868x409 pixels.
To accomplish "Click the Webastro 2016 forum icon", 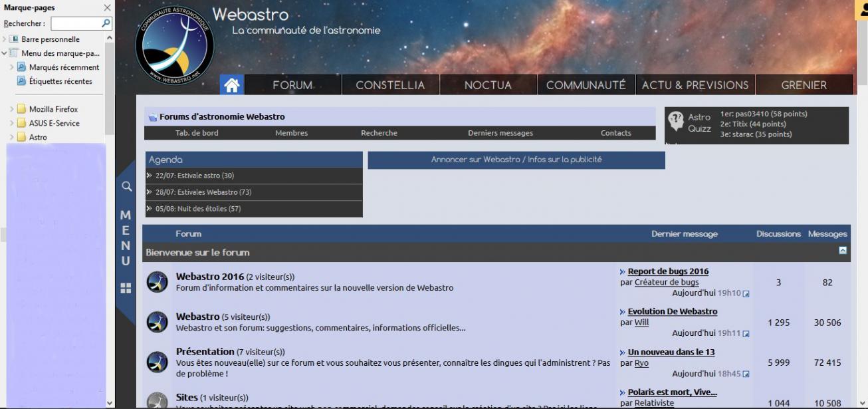I will [158, 282].
